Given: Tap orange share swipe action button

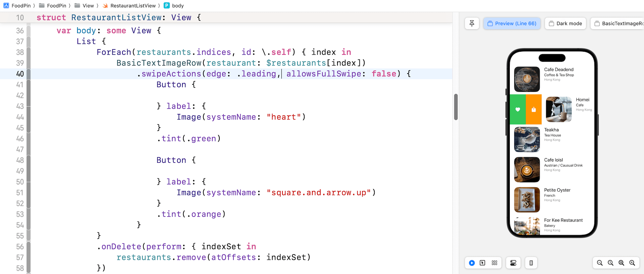Looking at the screenshot, I should (534, 109).
